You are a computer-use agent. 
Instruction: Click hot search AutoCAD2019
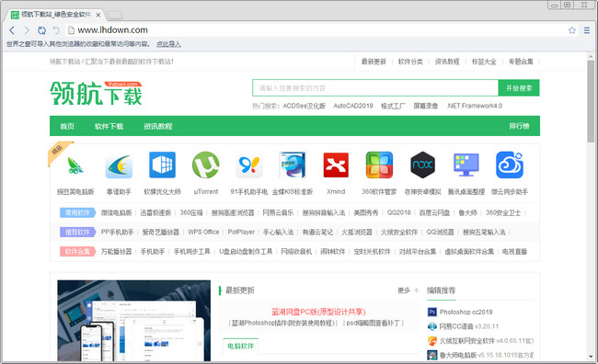pos(353,106)
